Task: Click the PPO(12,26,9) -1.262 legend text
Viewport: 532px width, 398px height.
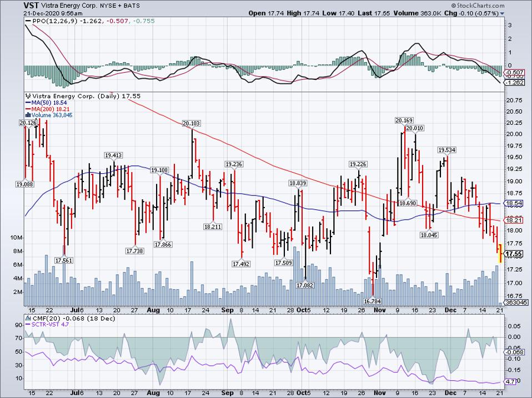Action: (x=67, y=21)
